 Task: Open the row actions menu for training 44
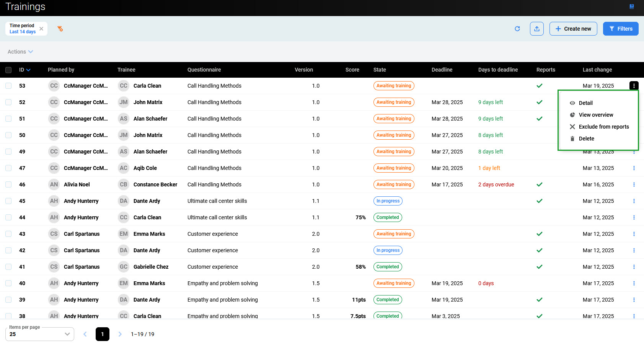(634, 217)
